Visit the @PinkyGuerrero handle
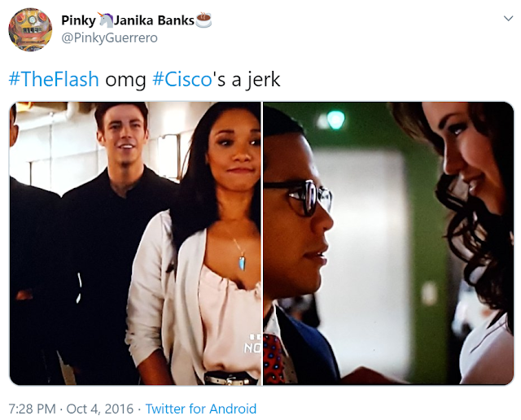 tap(110, 38)
